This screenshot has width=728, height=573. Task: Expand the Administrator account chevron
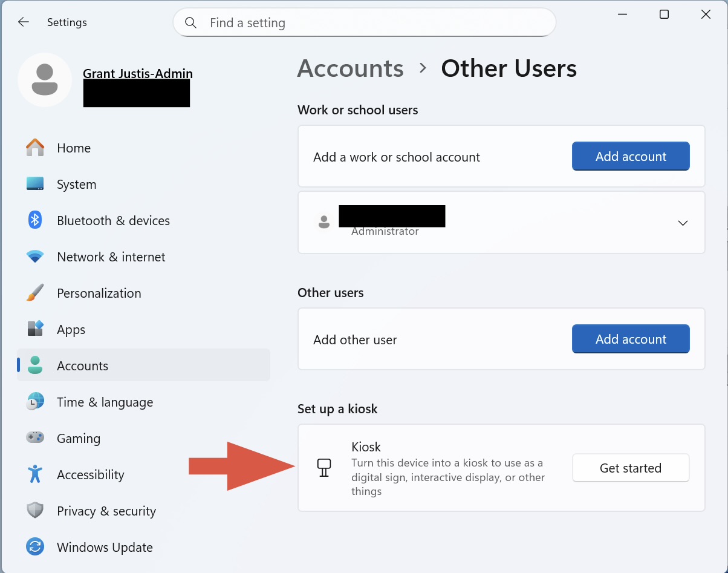coord(683,223)
